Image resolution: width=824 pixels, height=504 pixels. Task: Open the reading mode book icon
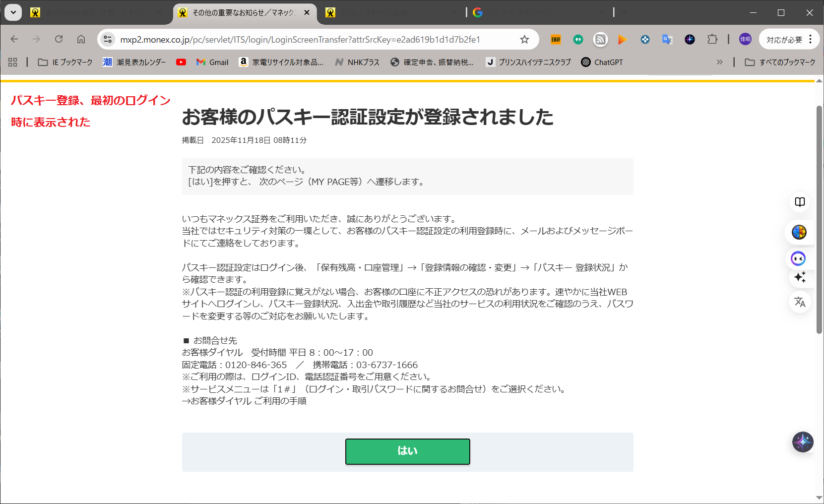click(800, 202)
